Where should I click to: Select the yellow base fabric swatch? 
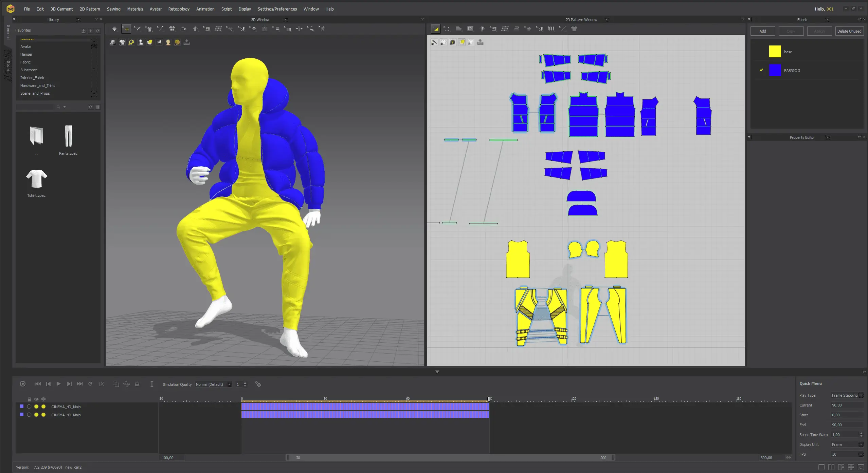(775, 52)
